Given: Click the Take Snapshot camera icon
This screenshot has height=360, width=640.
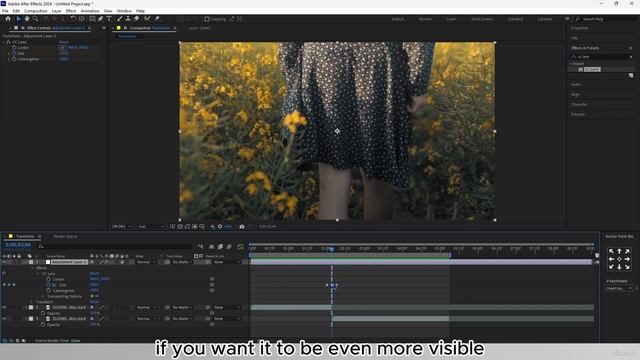Looking at the screenshot, I should point(242,227).
